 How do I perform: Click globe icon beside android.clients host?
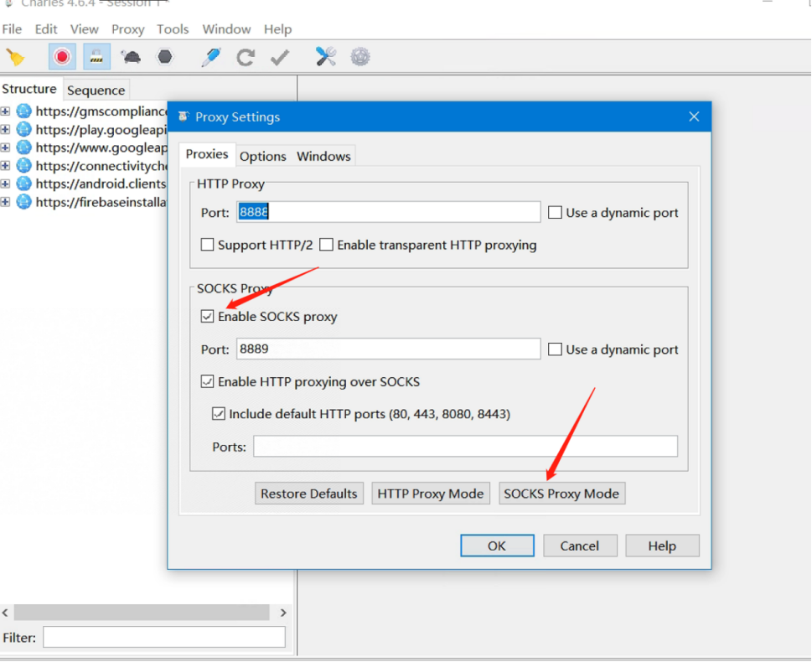tap(23, 184)
